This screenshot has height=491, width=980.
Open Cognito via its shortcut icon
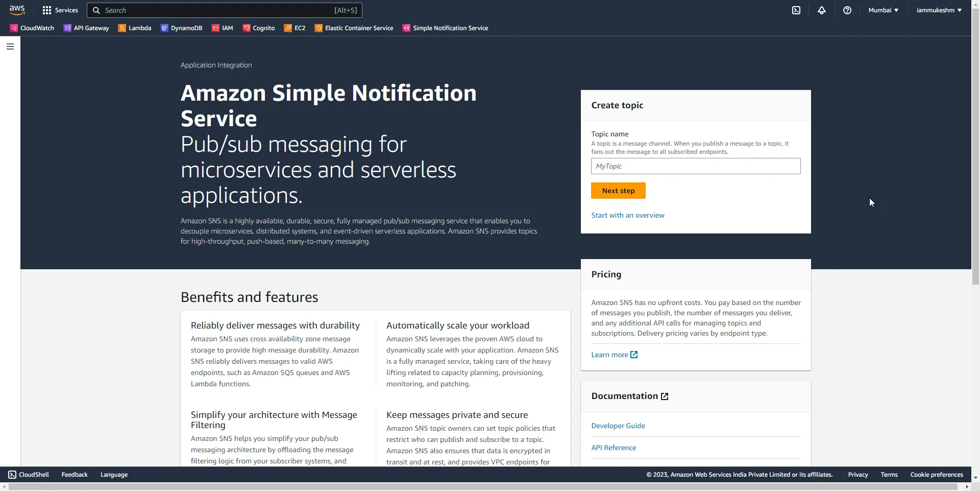(x=258, y=28)
